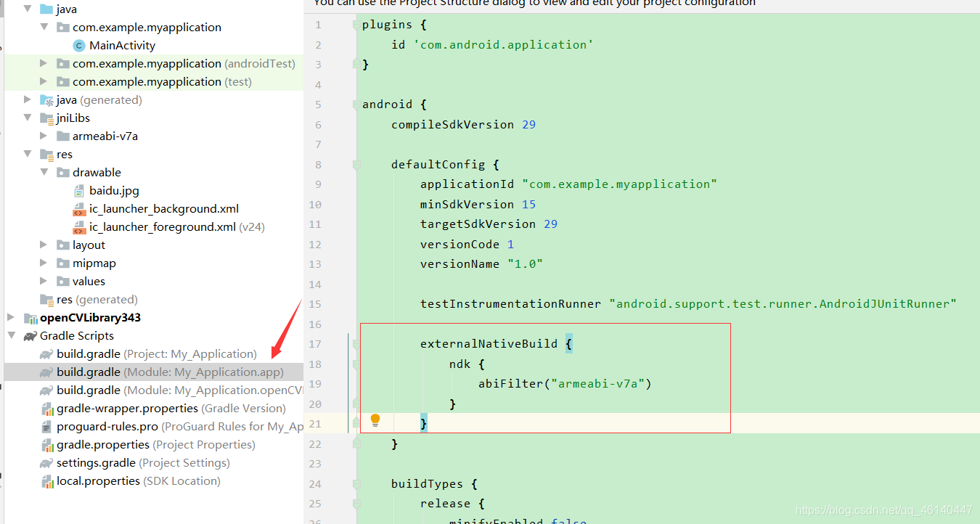
Task: Select the baidu.jpg image file
Action: click(x=114, y=190)
